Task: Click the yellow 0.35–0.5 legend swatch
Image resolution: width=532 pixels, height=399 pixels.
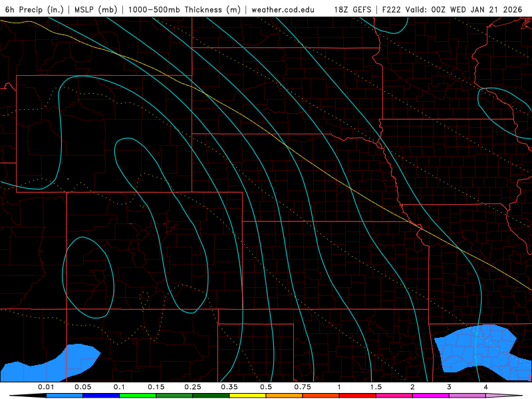Action: pos(247,396)
